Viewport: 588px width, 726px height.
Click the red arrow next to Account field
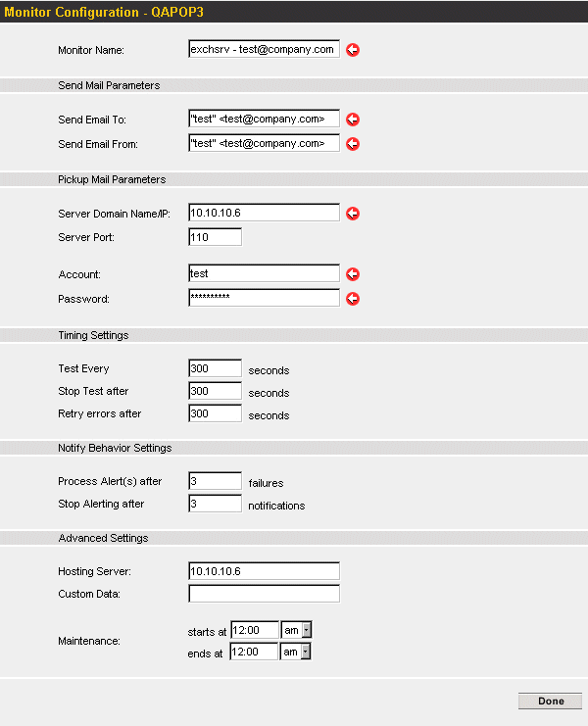(353, 274)
